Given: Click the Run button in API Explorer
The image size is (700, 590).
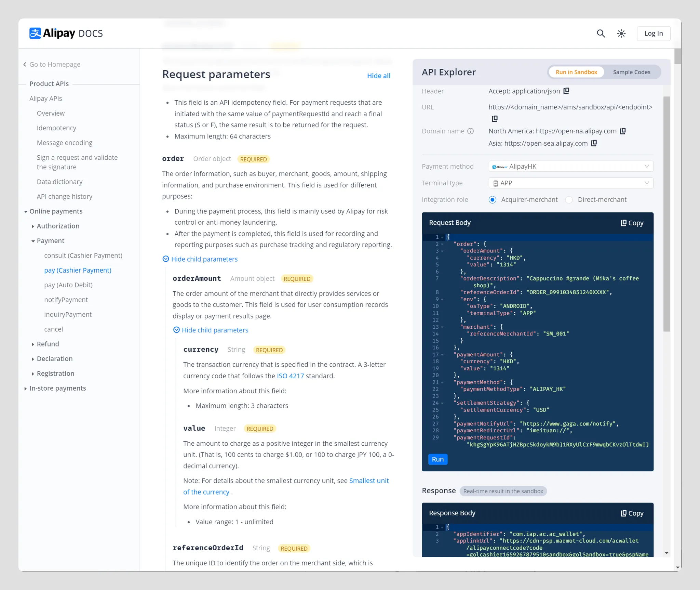Looking at the screenshot, I should coord(437,459).
